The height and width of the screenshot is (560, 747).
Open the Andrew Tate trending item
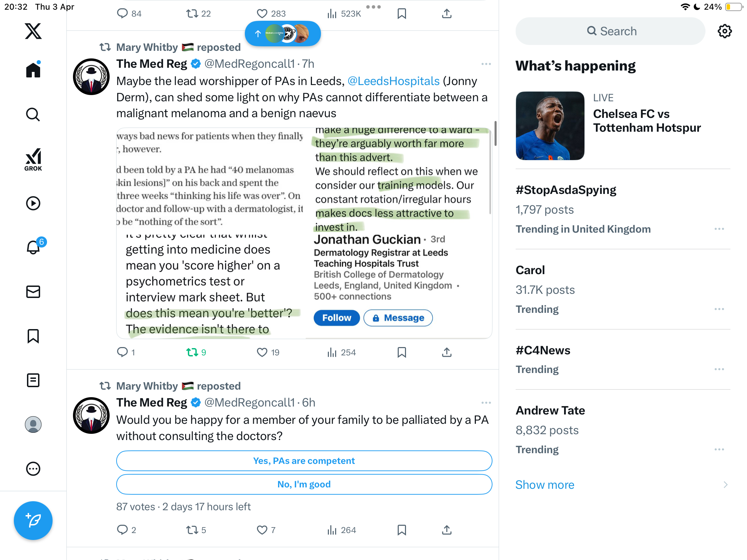click(622, 430)
